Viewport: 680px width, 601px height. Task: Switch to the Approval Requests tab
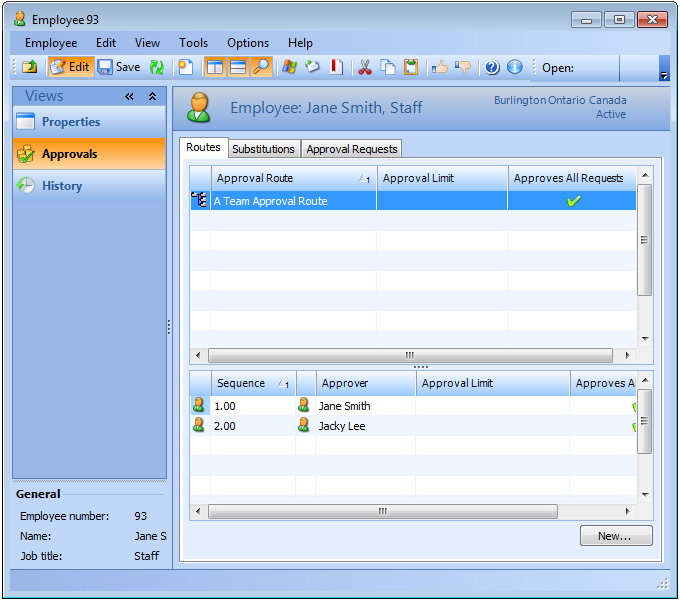pyautogui.click(x=352, y=149)
